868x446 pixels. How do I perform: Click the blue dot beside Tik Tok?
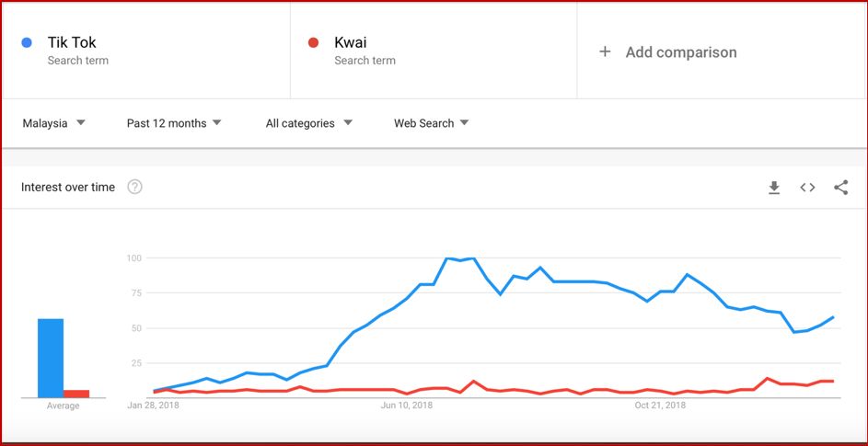coord(27,42)
